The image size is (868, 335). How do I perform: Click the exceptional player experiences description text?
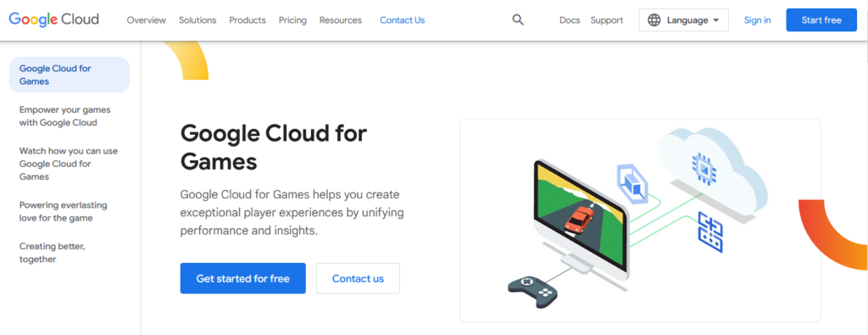[x=292, y=213]
